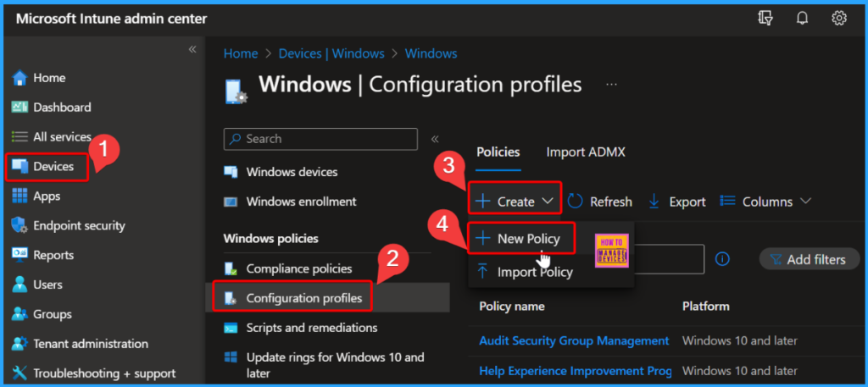The width and height of the screenshot is (868, 387).
Task: Click Add filters button
Action: [810, 259]
